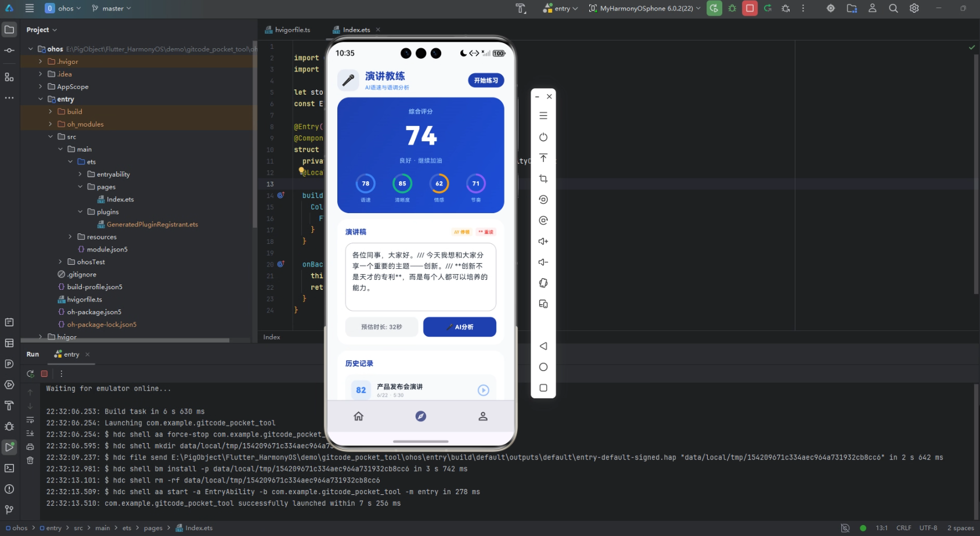Open the Structure tool window icon
This screenshot has width=980, height=536.
pos(9,77)
